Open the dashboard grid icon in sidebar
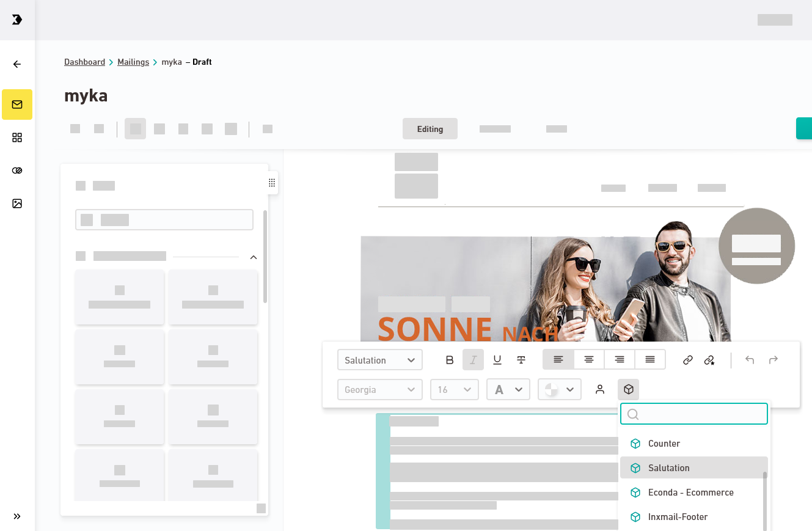The height and width of the screenshot is (531, 812). pyautogui.click(x=17, y=137)
